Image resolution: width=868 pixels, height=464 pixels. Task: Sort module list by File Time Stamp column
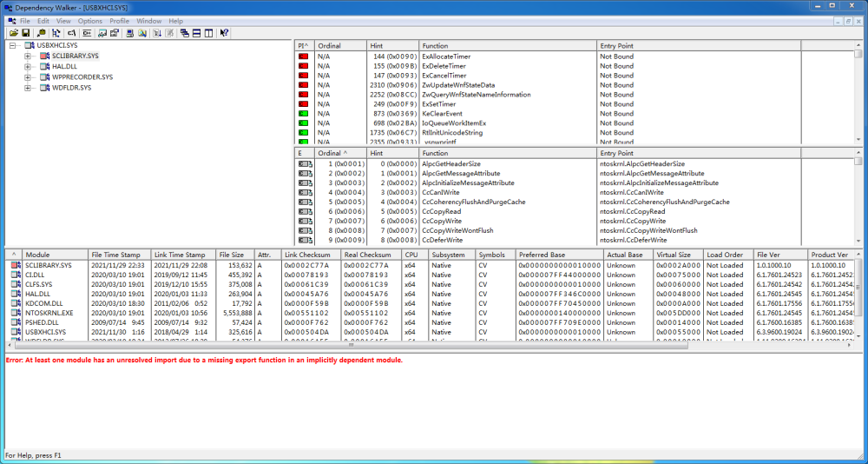point(117,255)
